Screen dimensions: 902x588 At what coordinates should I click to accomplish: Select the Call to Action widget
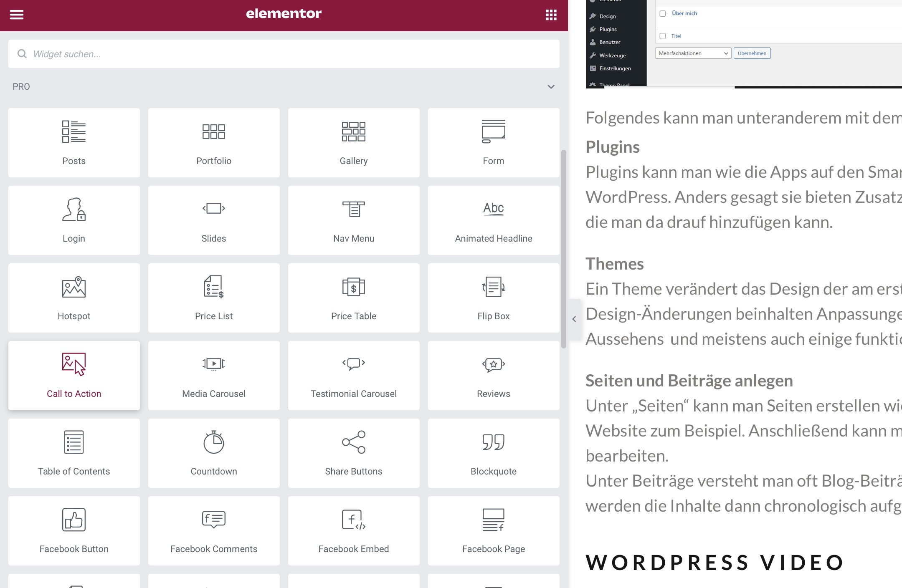coord(74,376)
